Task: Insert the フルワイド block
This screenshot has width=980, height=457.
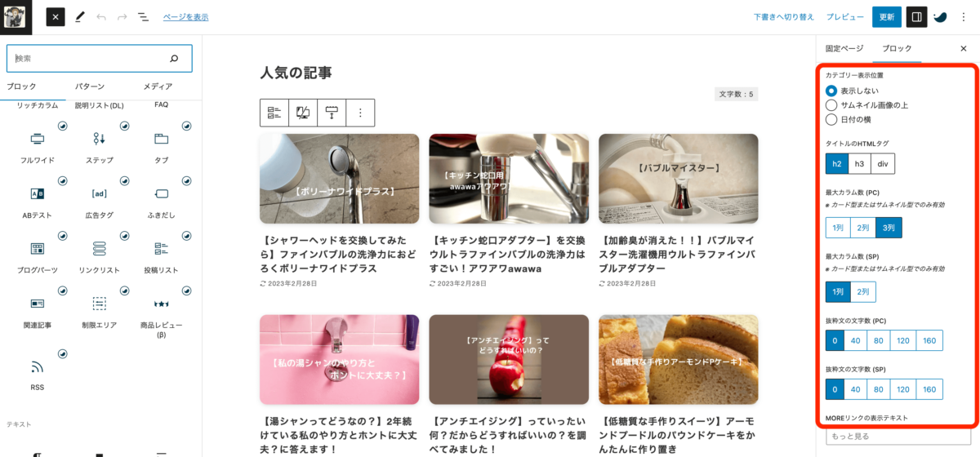Action: tap(38, 146)
